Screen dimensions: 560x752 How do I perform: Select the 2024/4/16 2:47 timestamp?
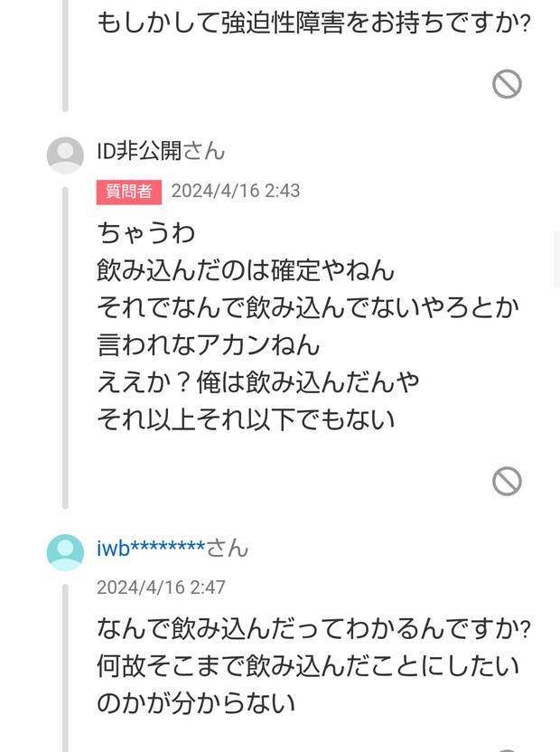pos(161,587)
